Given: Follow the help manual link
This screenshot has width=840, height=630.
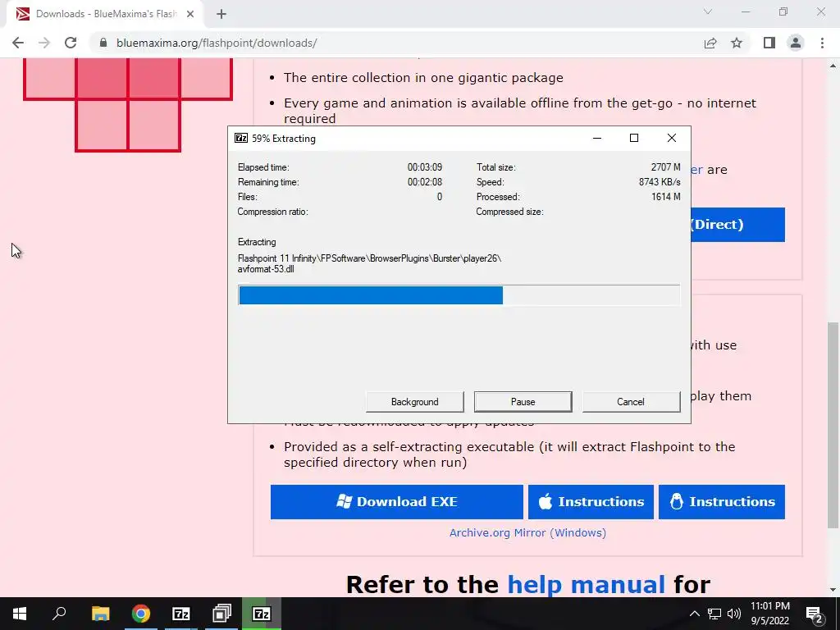Looking at the screenshot, I should pos(586,584).
